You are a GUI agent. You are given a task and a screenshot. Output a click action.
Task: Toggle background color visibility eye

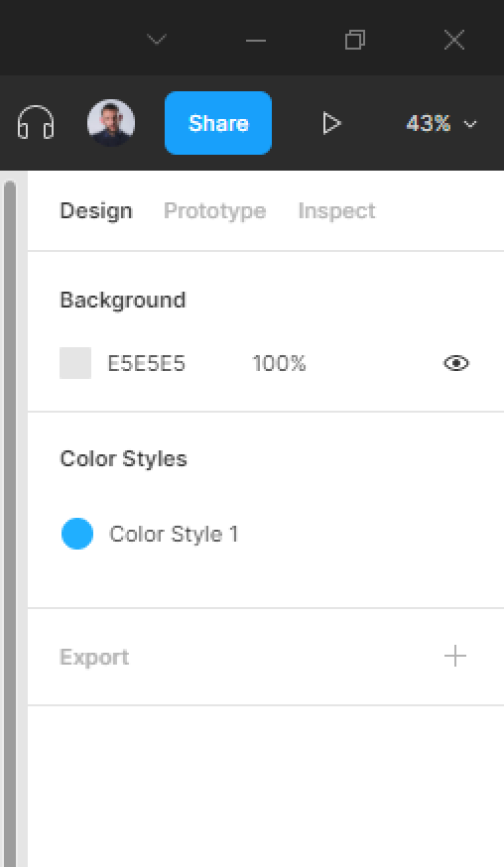coord(455,363)
